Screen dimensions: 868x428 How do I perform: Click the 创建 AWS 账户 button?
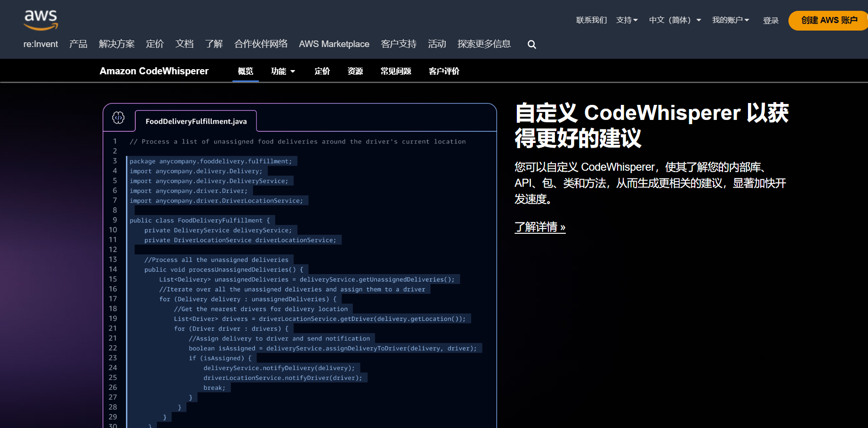828,20
